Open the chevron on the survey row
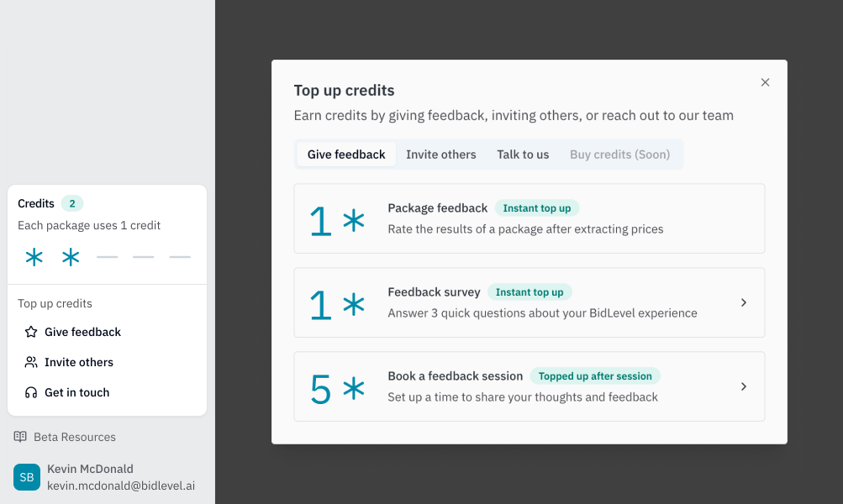This screenshot has height=504, width=843. [744, 302]
